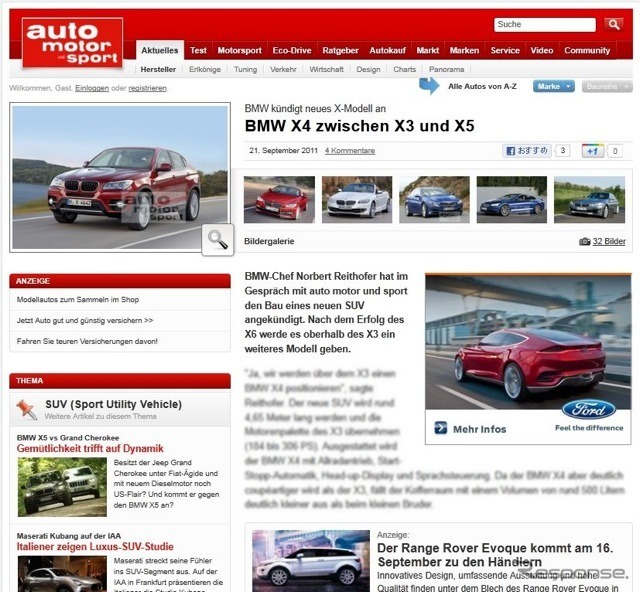Click Alle Autos von A-Z text
The height and width of the screenshot is (592, 640).
pos(482,87)
